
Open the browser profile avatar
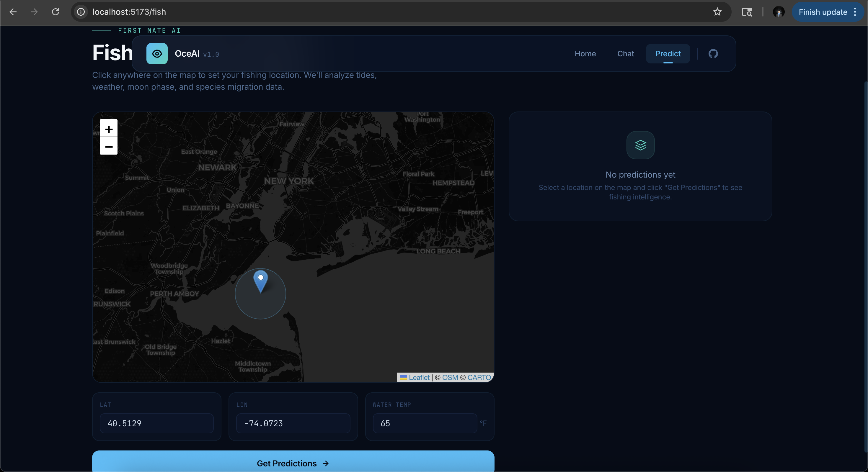point(778,12)
